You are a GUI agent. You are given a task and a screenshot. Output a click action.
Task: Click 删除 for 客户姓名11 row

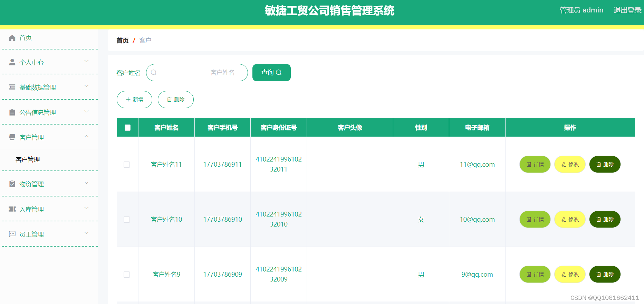(x=605, y=164)
